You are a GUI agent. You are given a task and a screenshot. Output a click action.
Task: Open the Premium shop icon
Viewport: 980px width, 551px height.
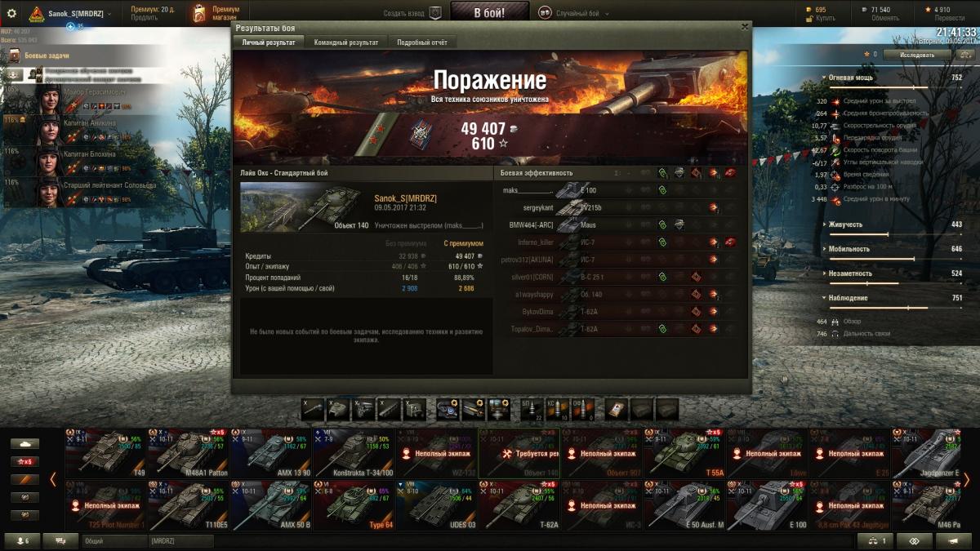click(x=199, y=13)
